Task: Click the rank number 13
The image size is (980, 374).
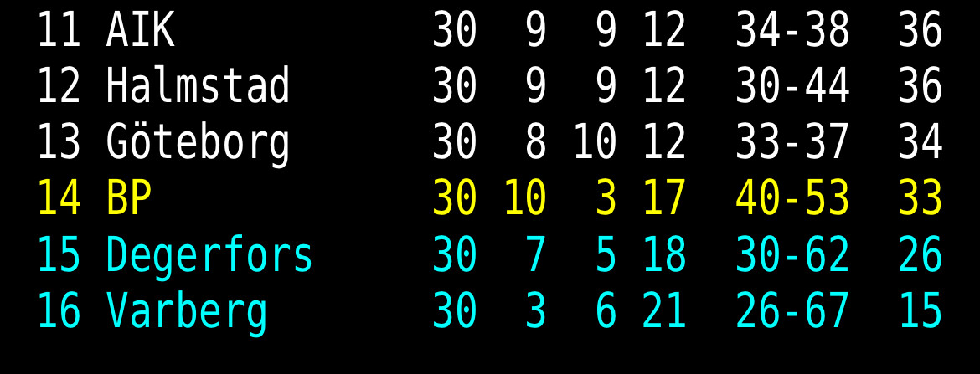Action: 59,142
